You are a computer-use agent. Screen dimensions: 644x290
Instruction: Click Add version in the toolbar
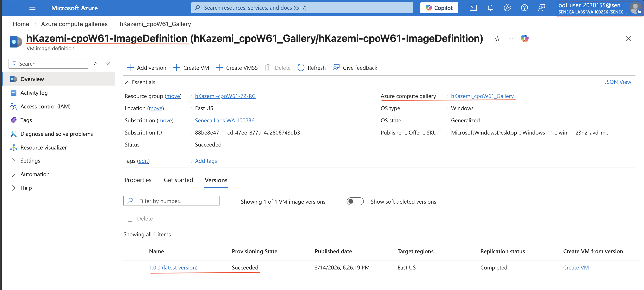(x=146, y=68)
